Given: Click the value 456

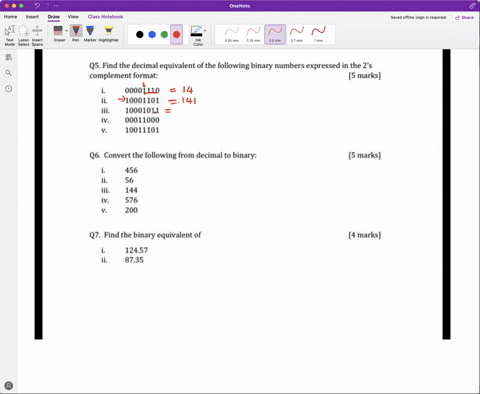Looking at the screenshot, I should [131, 170].
